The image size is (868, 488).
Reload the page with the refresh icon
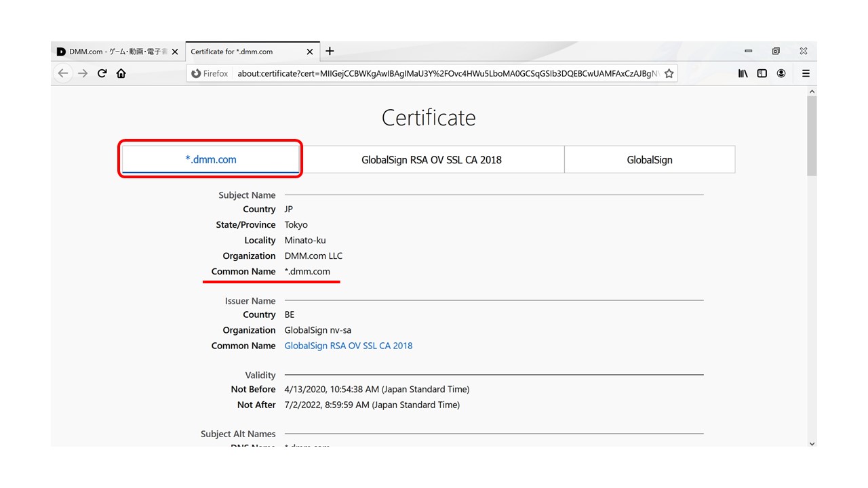[x=102, y=73]
